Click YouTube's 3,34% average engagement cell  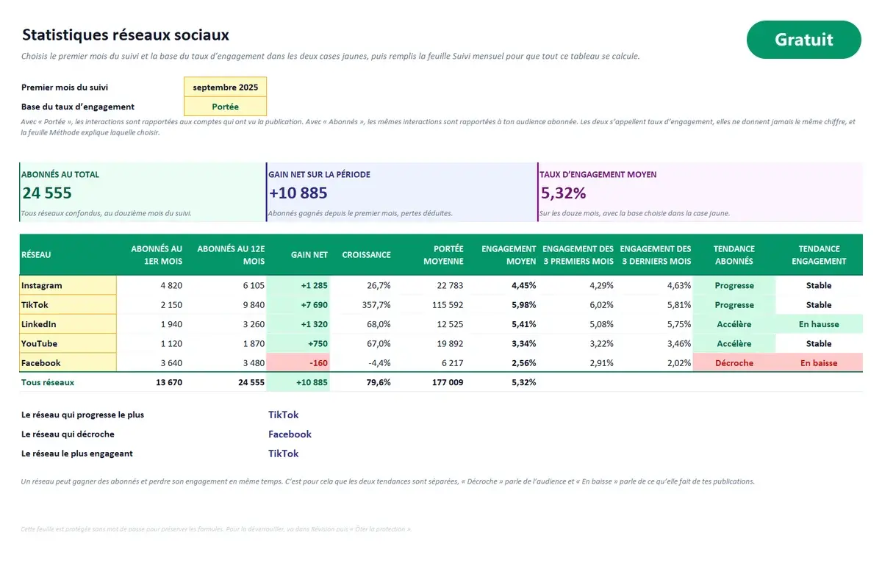503,343
